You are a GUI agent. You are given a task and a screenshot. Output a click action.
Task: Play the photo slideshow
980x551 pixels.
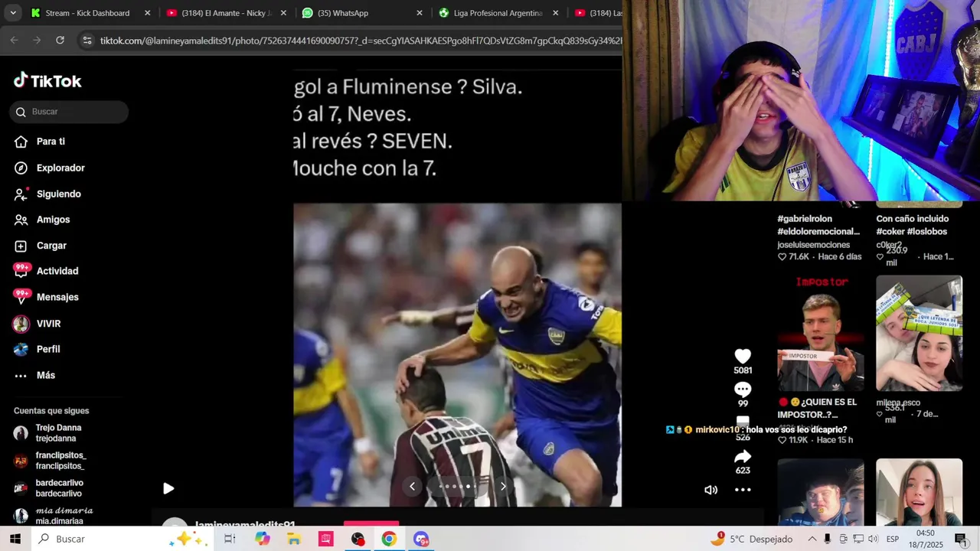(x=168, y=488)
